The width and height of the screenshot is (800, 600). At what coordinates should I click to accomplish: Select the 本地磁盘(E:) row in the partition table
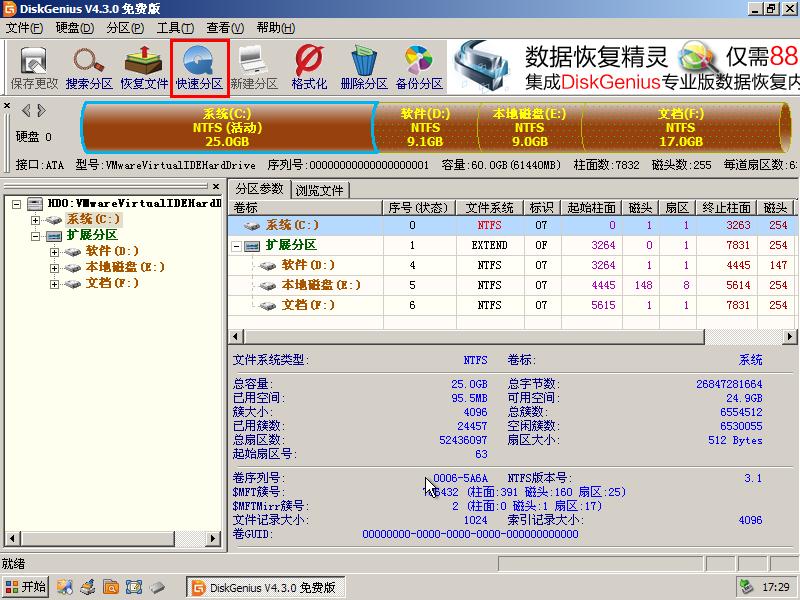[512, 285]
